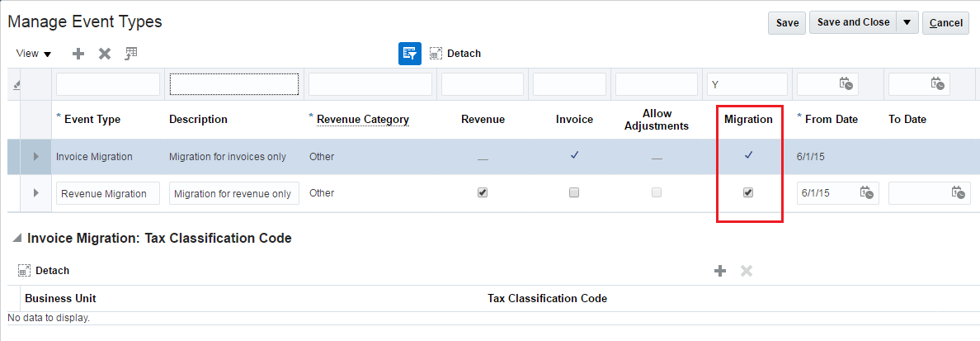Toggle Revenue checkbox for Revenue Migration
The height and width of the screenshot is (341, 980).
(483, 193)
